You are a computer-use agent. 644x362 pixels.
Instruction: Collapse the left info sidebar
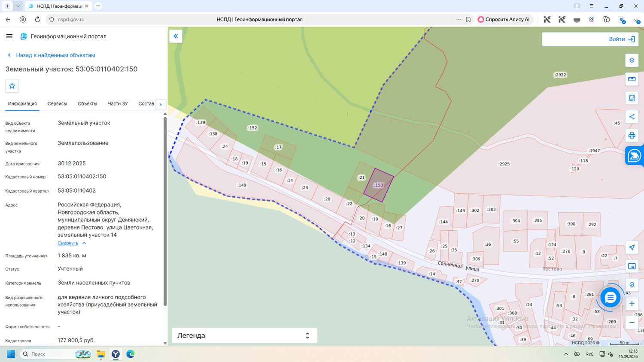[x=176, y=36]
